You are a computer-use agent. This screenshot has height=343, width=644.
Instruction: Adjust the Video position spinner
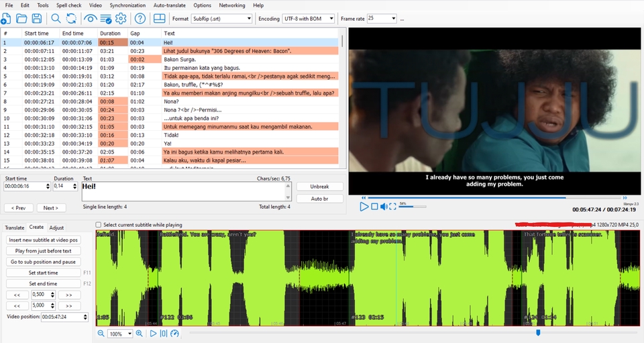[x=85, y=317]
